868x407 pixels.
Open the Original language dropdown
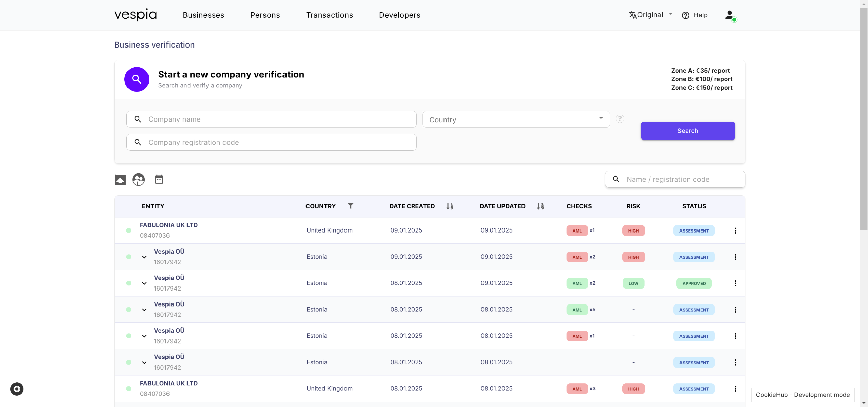click(650, 15)
